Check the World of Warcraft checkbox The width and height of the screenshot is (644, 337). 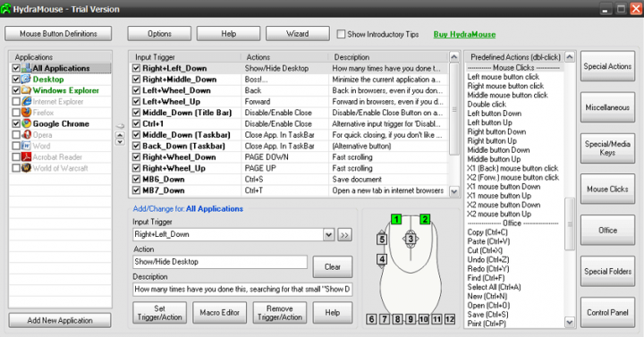16,168
